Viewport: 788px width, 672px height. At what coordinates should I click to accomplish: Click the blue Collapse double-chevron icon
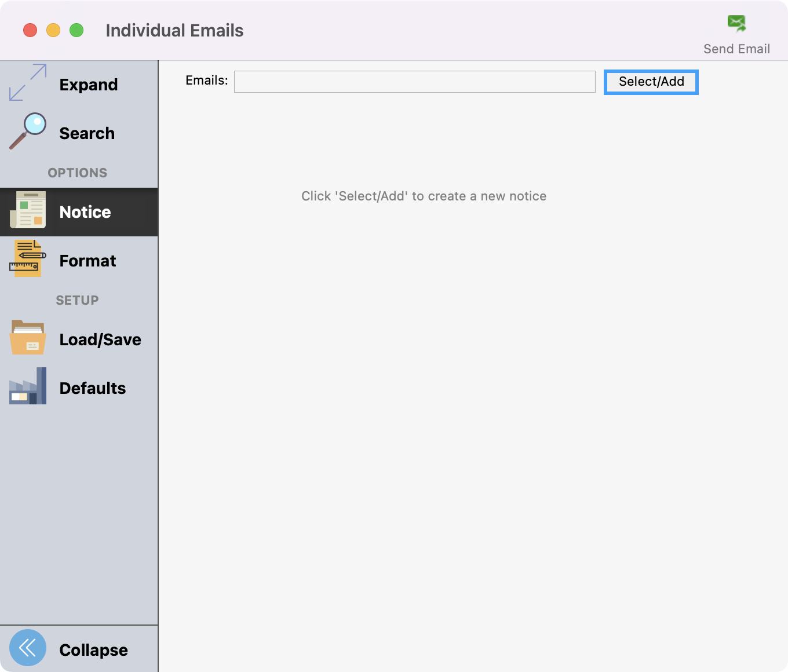click(28, 648)
